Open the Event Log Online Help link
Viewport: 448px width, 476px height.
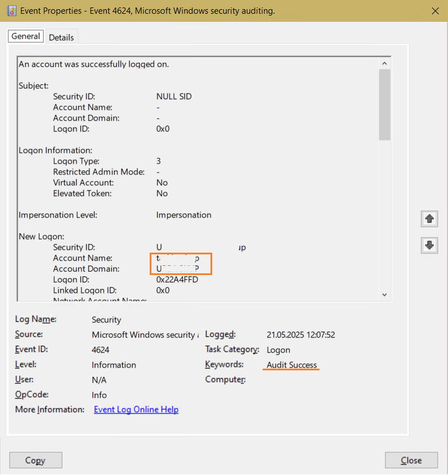(136, 409)
